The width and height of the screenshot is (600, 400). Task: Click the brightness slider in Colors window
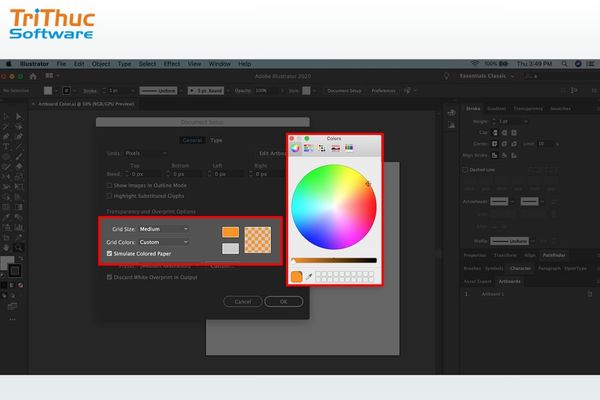point(334,260)
